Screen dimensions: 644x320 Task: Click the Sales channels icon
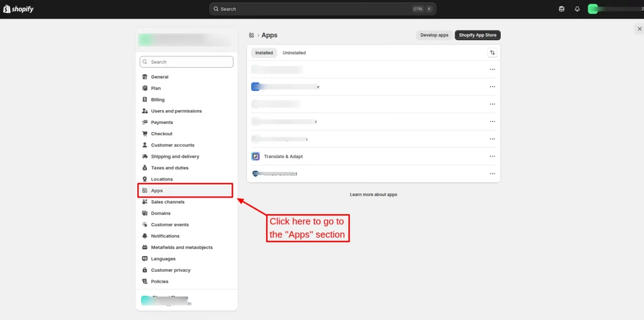pos(145,202)
